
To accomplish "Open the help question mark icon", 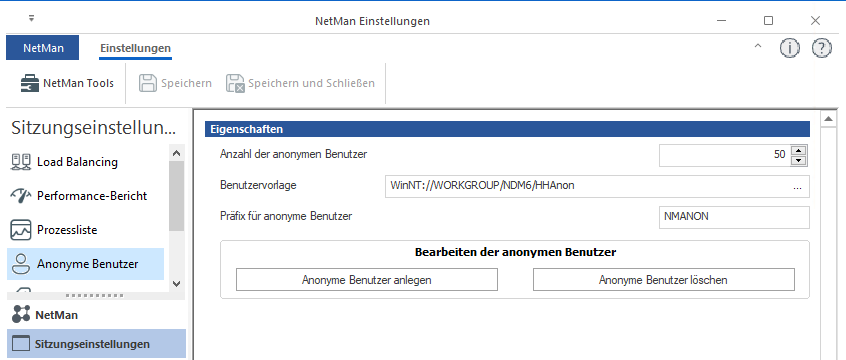I will point(822,49).
